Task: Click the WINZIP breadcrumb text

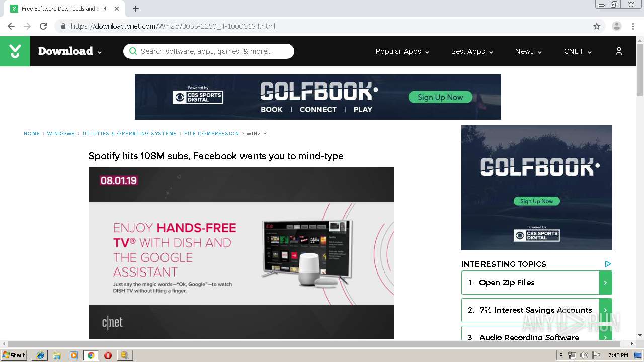Action: coord(257,134)
